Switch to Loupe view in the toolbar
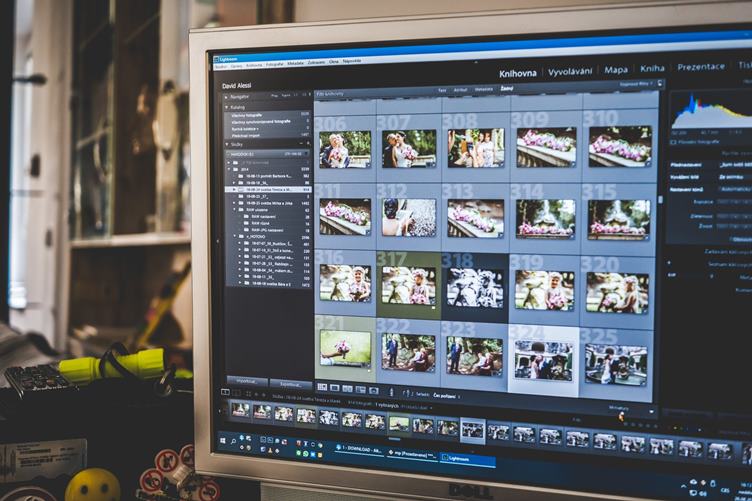Viewport: 752px width, 501px height. tap(335, 388)
